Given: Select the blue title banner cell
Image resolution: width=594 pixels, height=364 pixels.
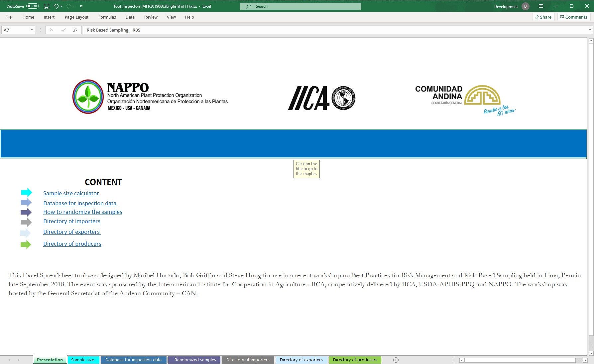Looking at the screenshot, I should click(293, 143).
